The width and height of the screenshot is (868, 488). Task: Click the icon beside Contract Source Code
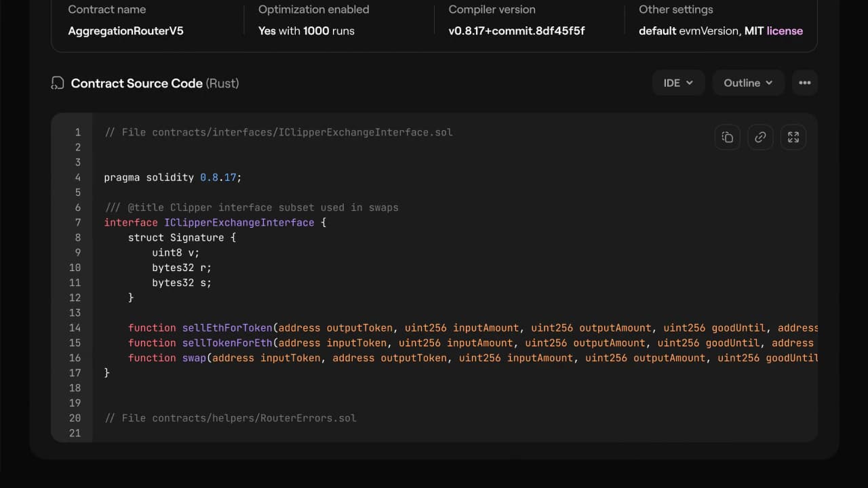pyautogui.click(x=58, y=83)
